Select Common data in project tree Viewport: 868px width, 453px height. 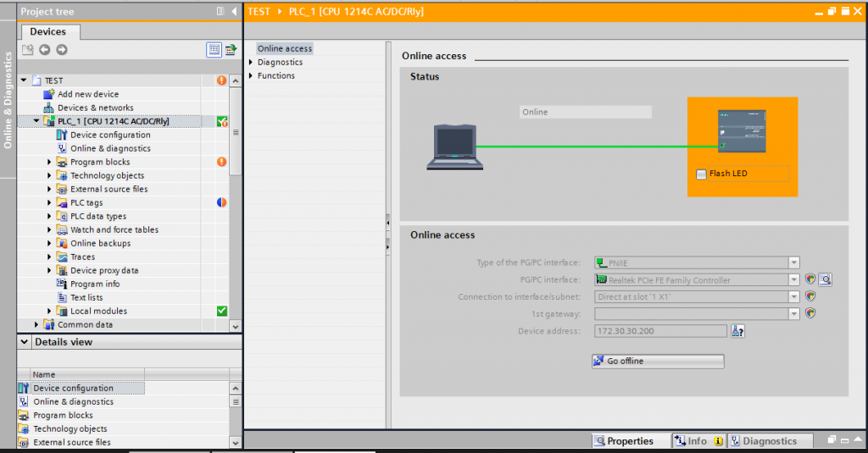[86, 324]
